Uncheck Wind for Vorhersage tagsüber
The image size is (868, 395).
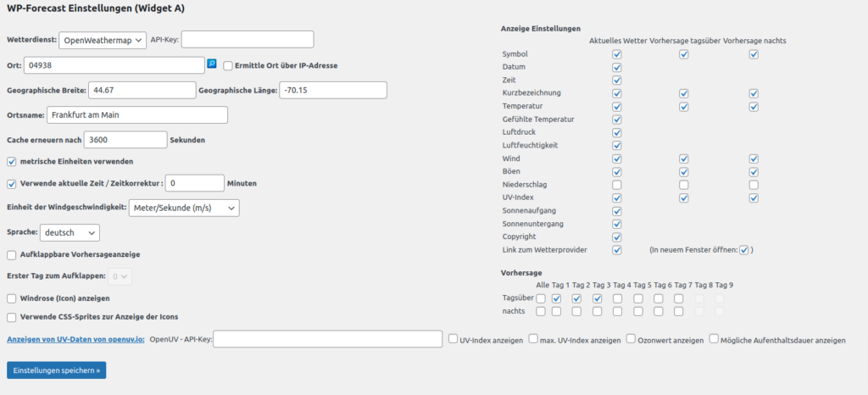point(684,159)
